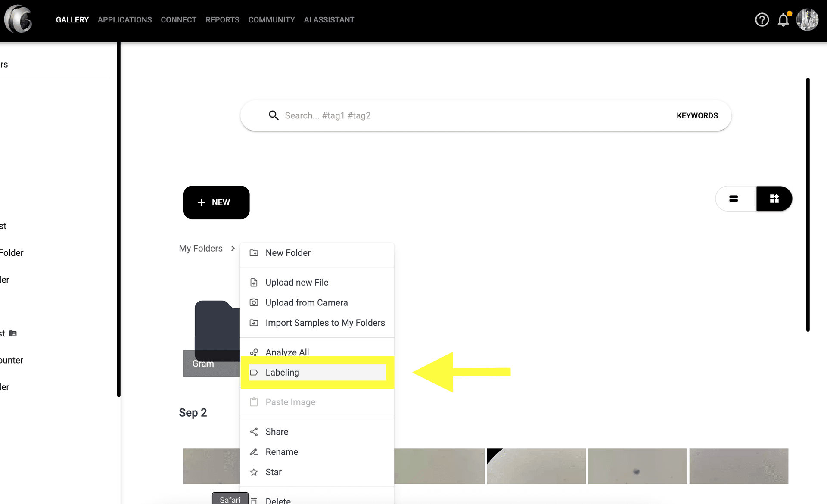Open the AI Assistant link
The image size is (827, 504).
[x=329, y=20]
